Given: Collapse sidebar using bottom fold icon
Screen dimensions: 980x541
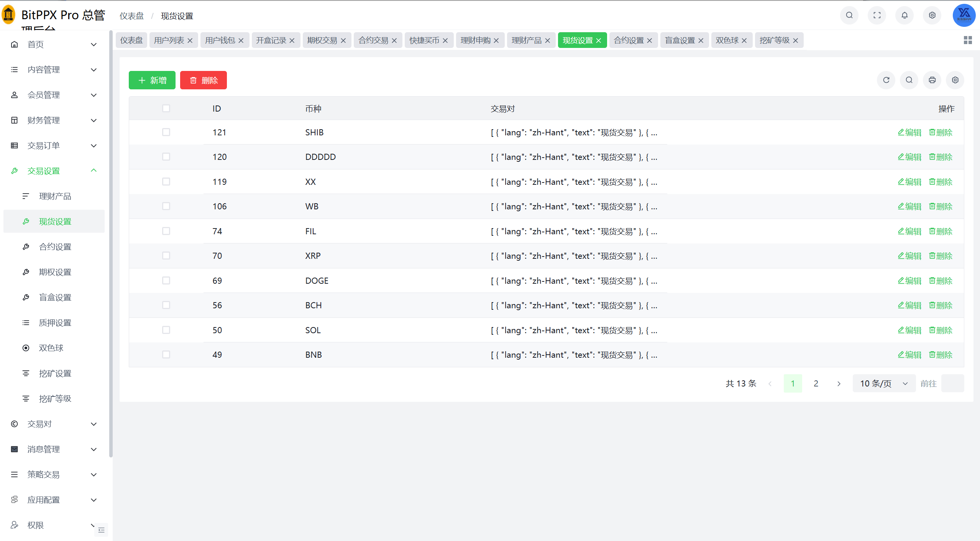Looking at the screenshot, I should (x=102, y=530).
